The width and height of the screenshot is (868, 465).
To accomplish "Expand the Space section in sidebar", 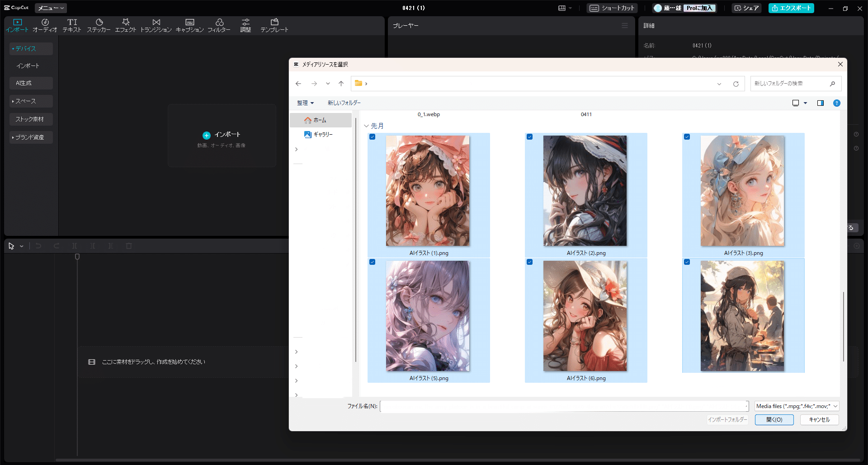I will (31, 101).
